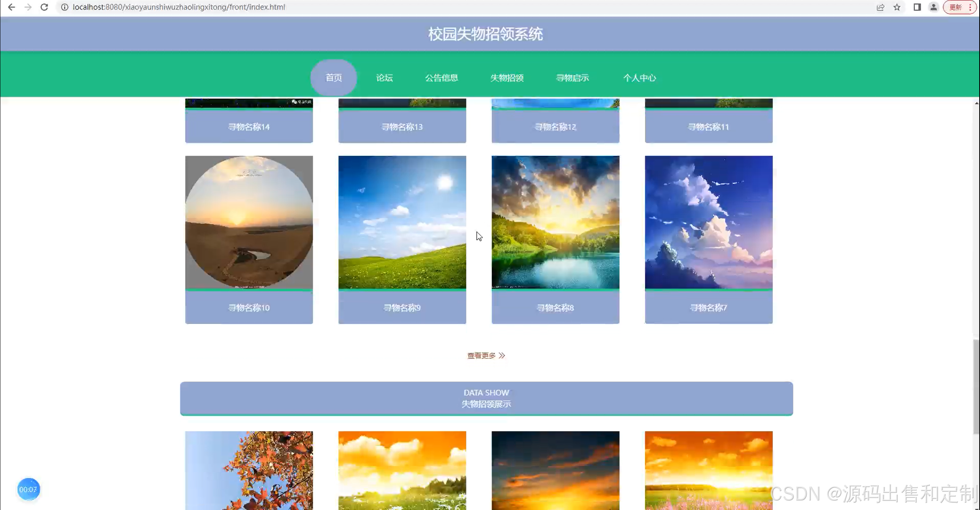Open the 寻物名称8 lake landscape image
This screenshot has width=980, height=510.
(x=555, y=222)
